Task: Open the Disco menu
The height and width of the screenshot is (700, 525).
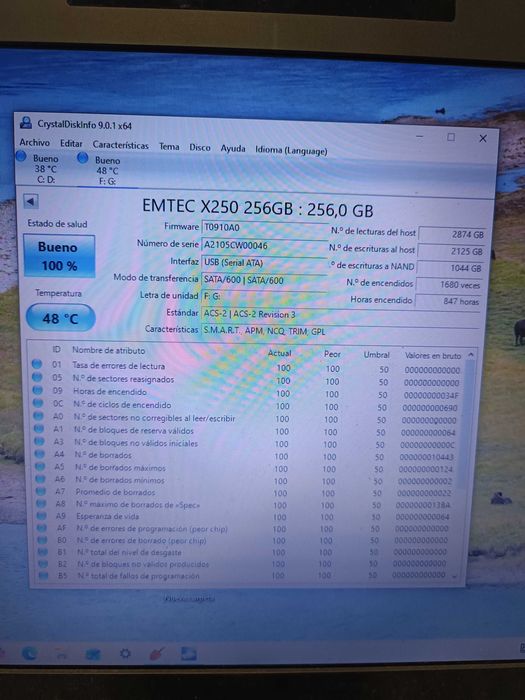Action: [200, 147]
